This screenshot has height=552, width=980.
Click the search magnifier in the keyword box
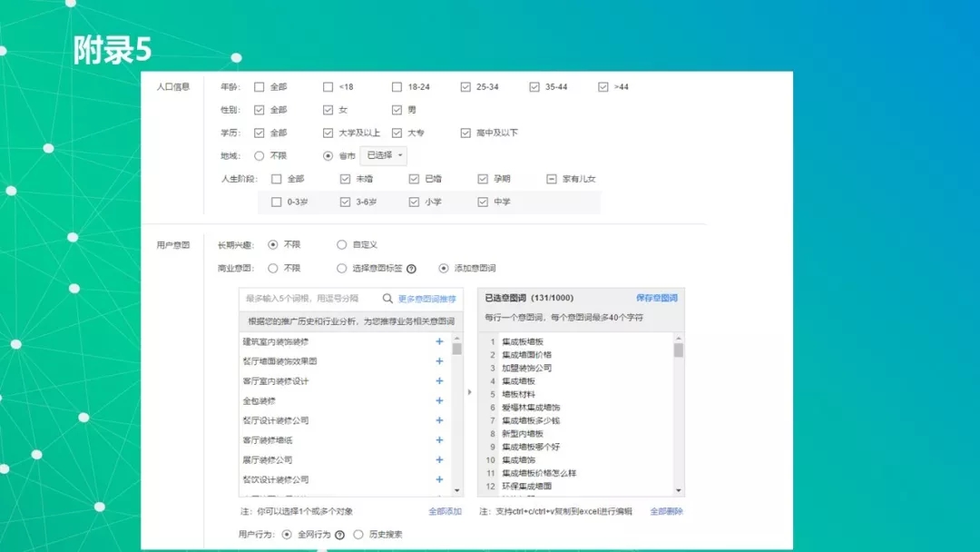(387, 299)
